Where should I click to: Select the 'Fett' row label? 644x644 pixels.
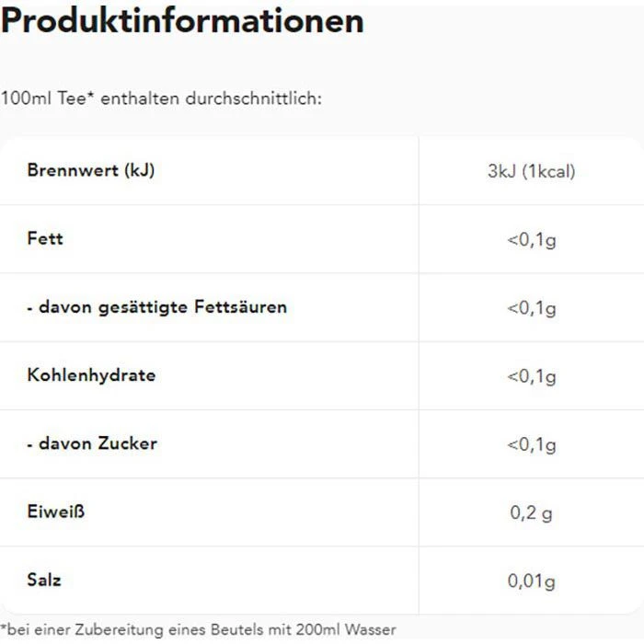click(45, 238)
